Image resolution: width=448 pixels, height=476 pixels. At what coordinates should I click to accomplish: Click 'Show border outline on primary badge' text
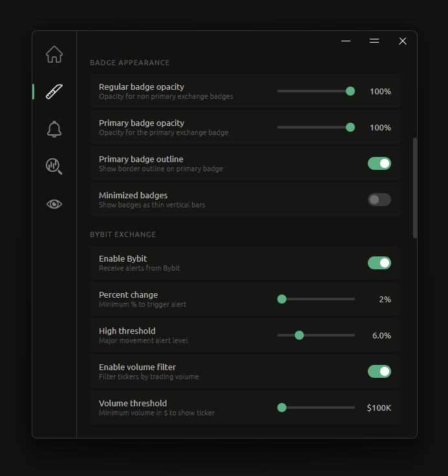pos(161,169)
